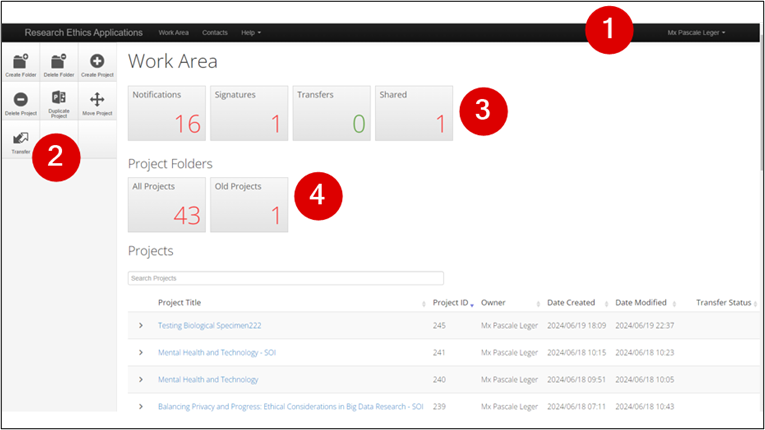Open the Old Projects folder
765x430 pixels.
click(x=248, y=204)
